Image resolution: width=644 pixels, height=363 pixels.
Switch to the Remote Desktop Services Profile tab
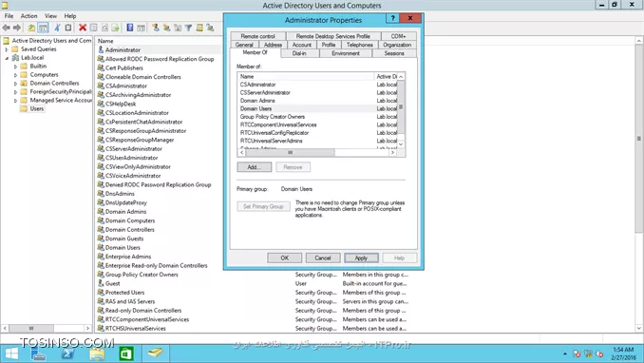[x=333, y=36]
